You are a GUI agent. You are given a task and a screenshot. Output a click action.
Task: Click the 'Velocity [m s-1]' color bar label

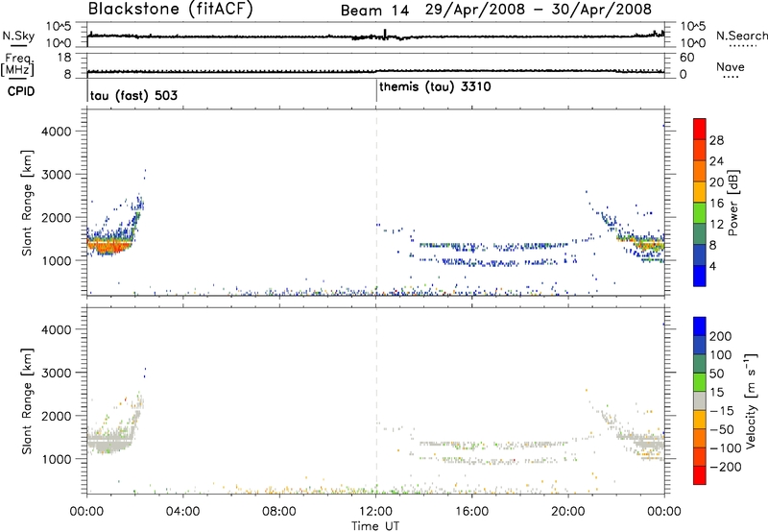coord(751,400)
